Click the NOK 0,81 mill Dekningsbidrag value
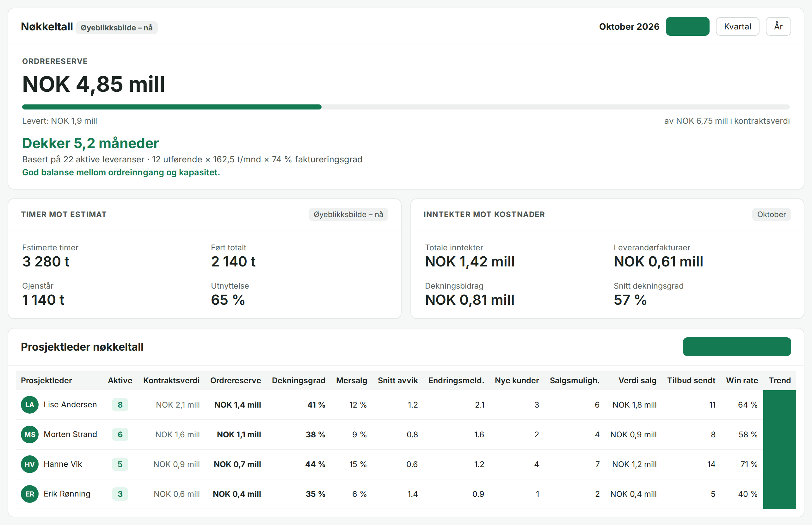This screenshot has height=525, width=812. [470, 300]
